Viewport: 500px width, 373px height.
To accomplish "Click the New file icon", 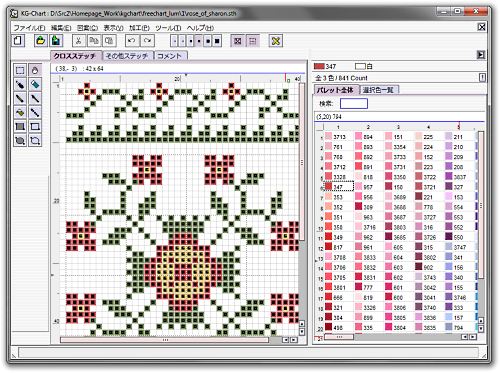I will tap(18, 41).
